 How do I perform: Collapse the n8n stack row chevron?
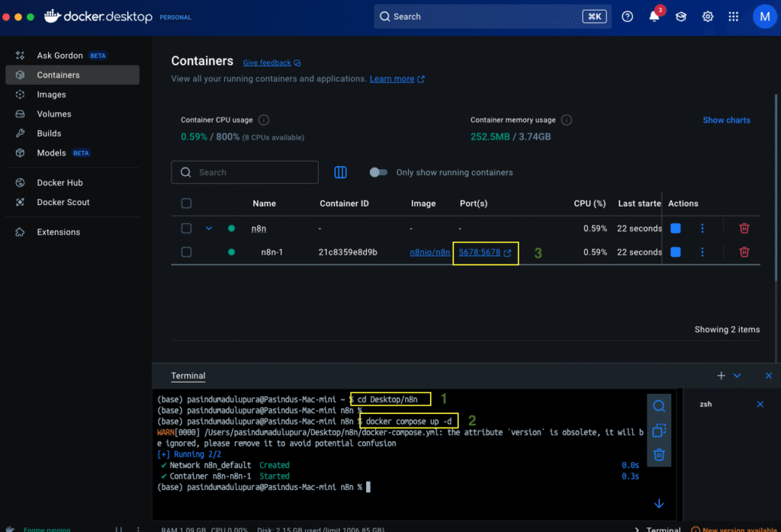pyautogui.click(x=209, y=229)
